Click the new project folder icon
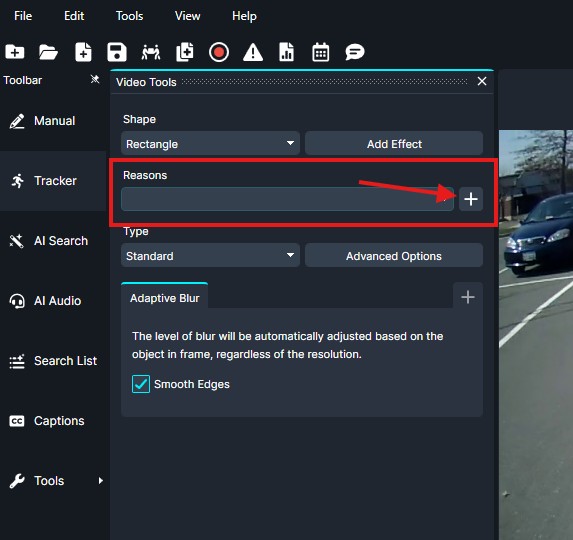573x540 pixels. (x=15, y=52)
